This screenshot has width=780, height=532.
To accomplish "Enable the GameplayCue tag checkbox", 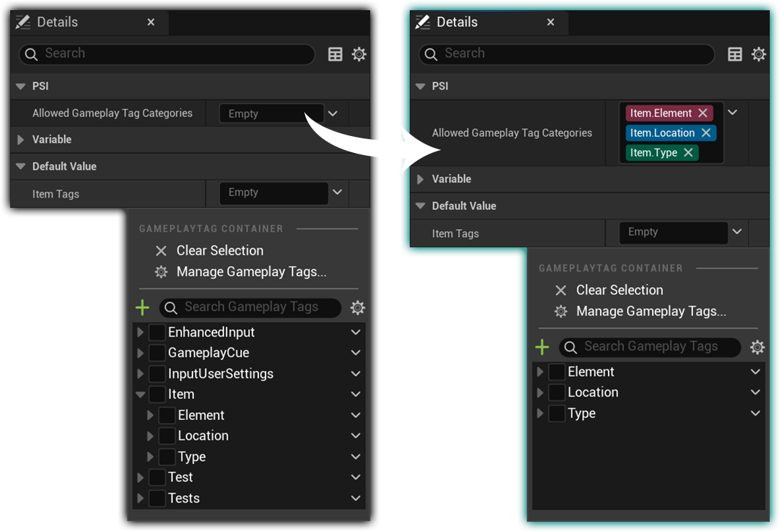I will pos(157,353).
